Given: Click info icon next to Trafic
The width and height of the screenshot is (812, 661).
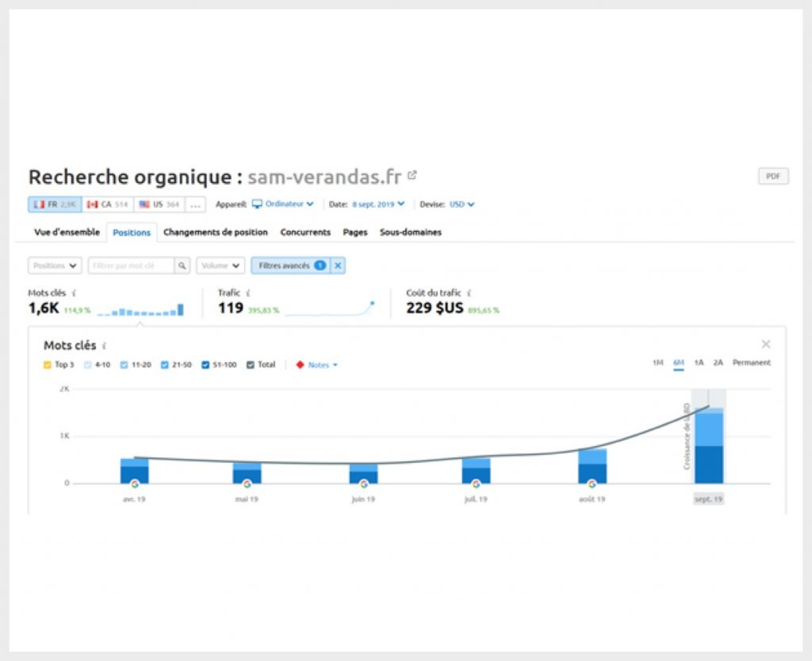Looking at the screenshot, I should click(248, 293).
